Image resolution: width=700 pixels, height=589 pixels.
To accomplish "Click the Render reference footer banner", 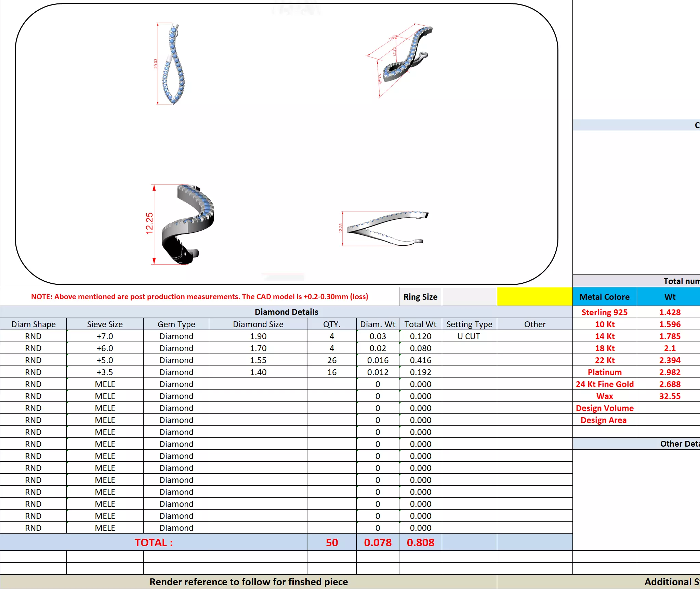I will pyautogui.click(x=248, y=582).
